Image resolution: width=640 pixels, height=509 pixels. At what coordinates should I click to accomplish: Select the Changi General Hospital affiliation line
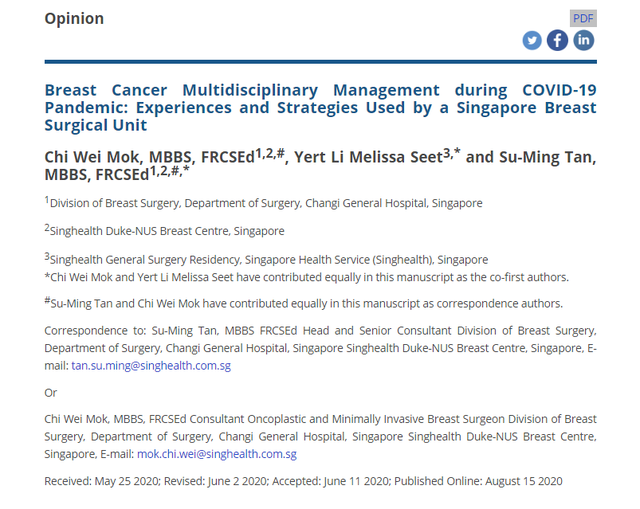tap(263, 202)
